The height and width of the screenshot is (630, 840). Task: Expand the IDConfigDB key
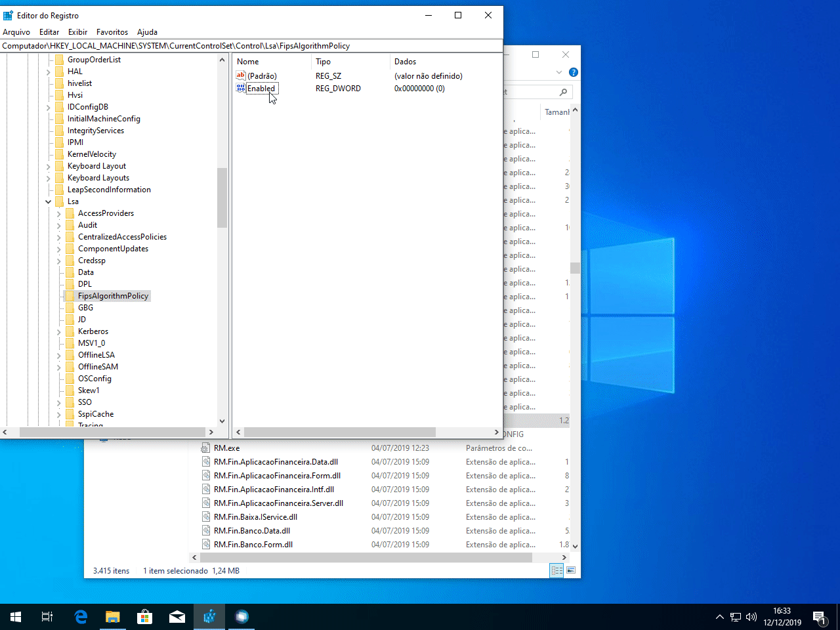pos(49,107)
